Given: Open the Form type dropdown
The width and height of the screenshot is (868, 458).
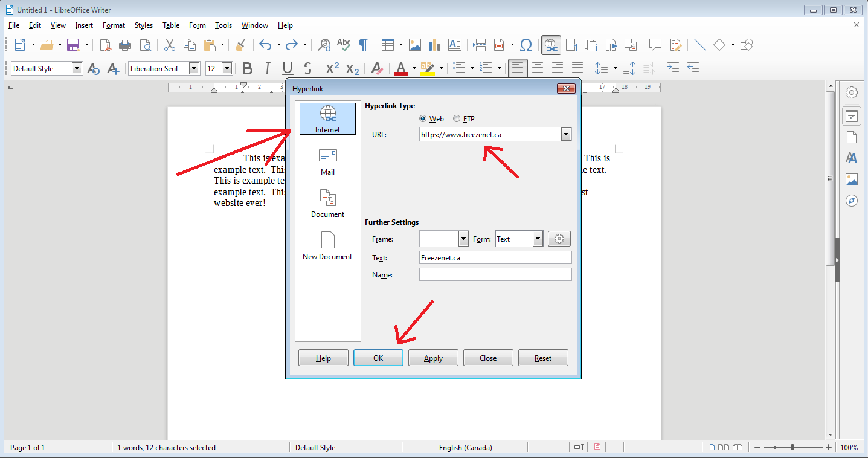Looking at the screenshot, I should pyautogui.click(x=538, y=239).
